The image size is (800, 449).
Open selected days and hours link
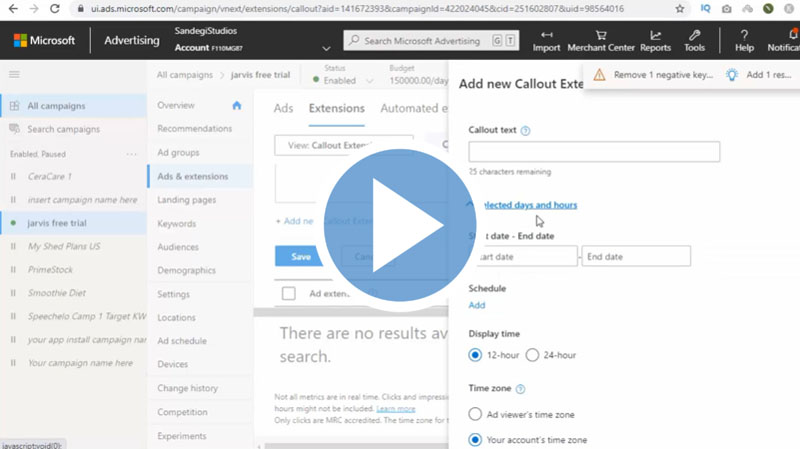click(x=530, y=205)
